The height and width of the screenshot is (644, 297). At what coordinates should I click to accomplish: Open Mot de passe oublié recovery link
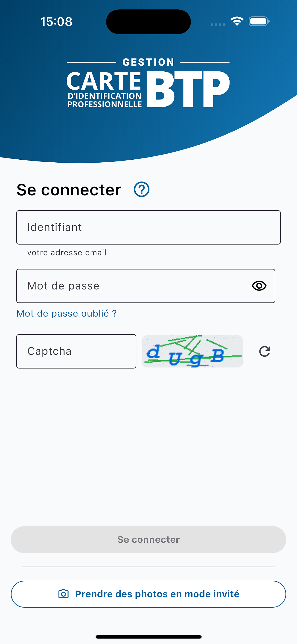pyautogui.click(x=67, y=313)
